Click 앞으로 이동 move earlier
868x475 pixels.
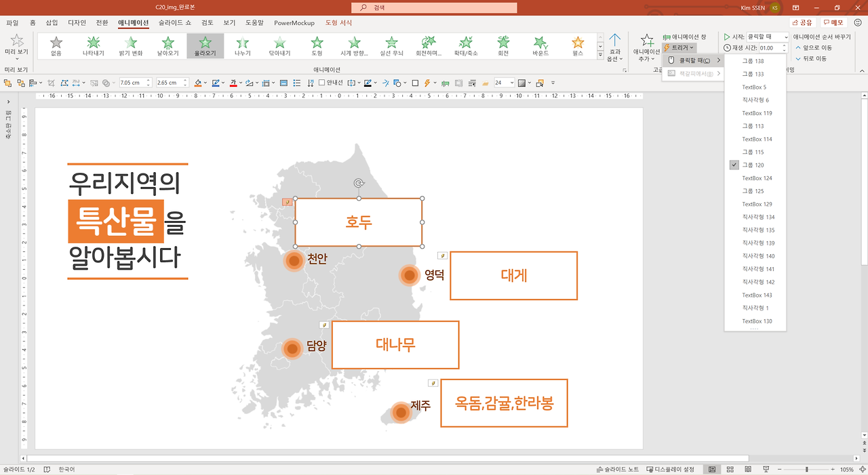(x=814, y=48)
